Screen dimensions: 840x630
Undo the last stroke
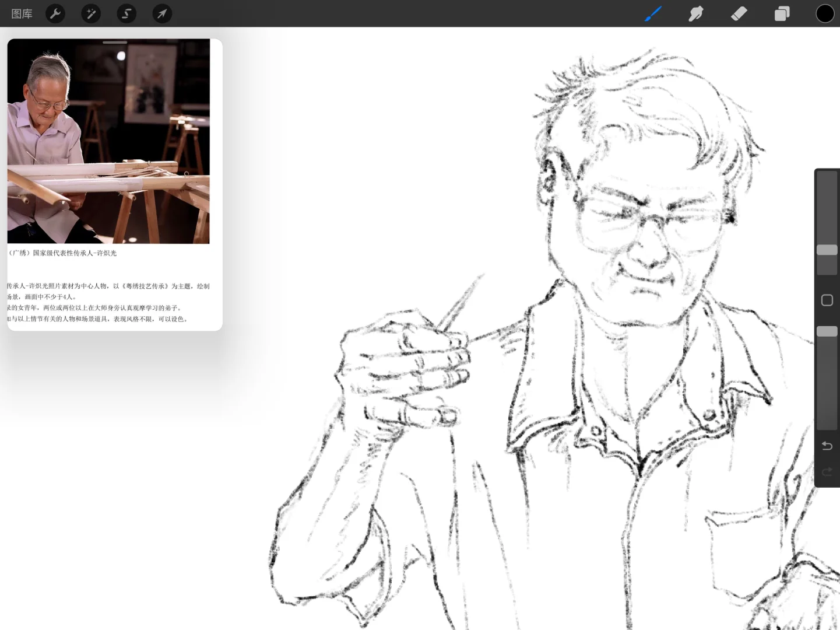(827, 446)
